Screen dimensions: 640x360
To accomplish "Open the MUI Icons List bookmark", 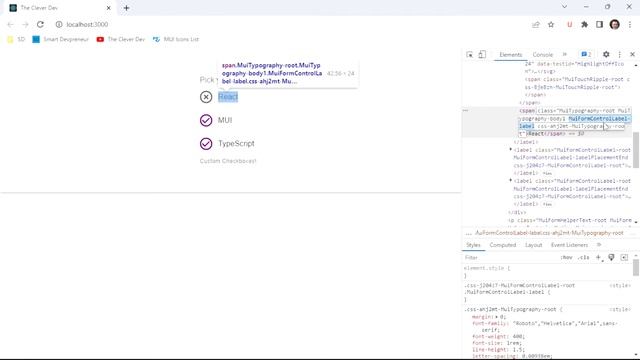I will pos(176,39).
